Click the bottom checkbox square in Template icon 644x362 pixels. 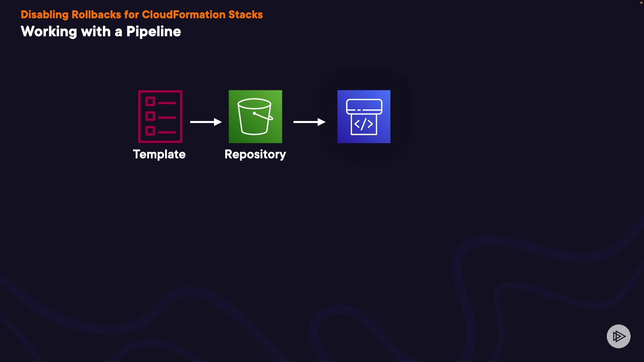pyautogui.click(x=150, y=131)
